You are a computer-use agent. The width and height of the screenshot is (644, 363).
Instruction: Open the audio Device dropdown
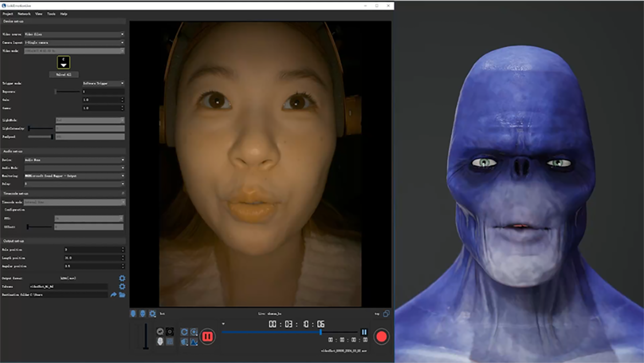pos(74,160)
